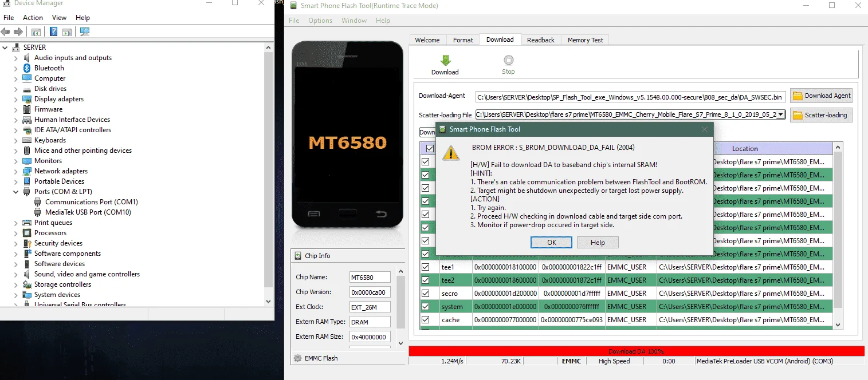
Task: Expand Mice and other pointing devices
Action: (x=16, y=151)
